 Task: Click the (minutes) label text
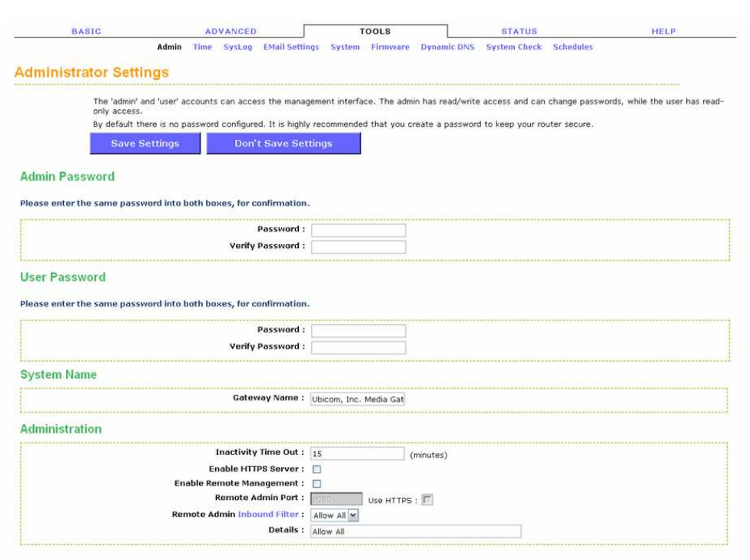tap(429, 455)
